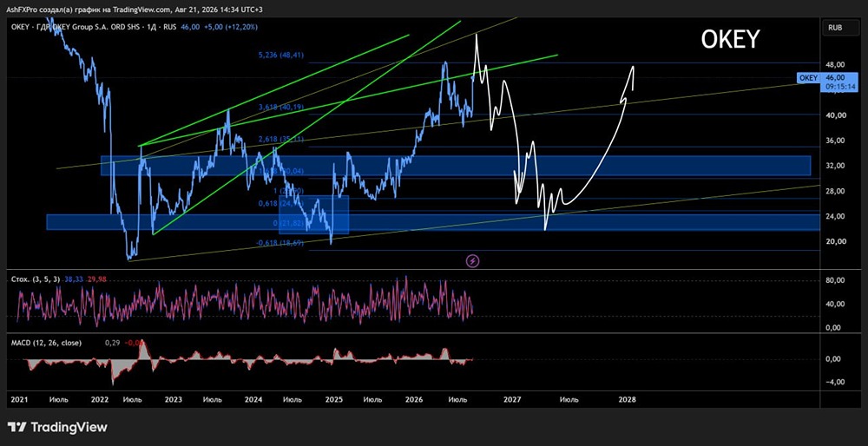Click the TradingView logo
The width and height of the screenshot is (868, 446).
57,427
